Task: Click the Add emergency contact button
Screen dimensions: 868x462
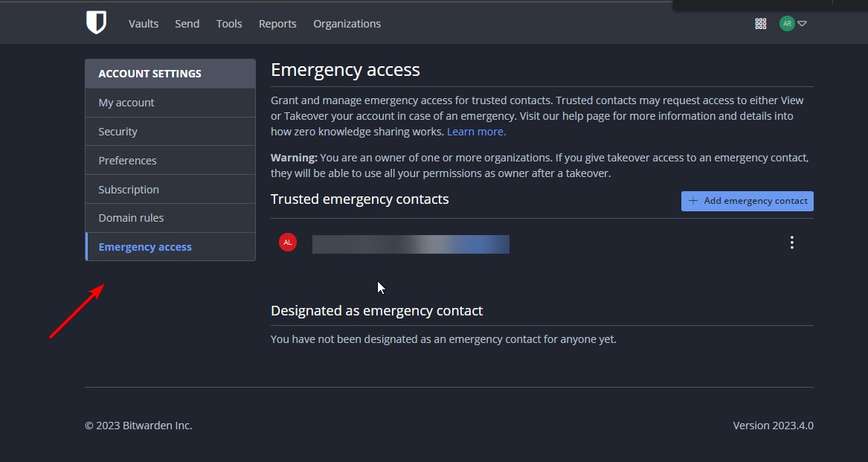Action: coord(747,200)
